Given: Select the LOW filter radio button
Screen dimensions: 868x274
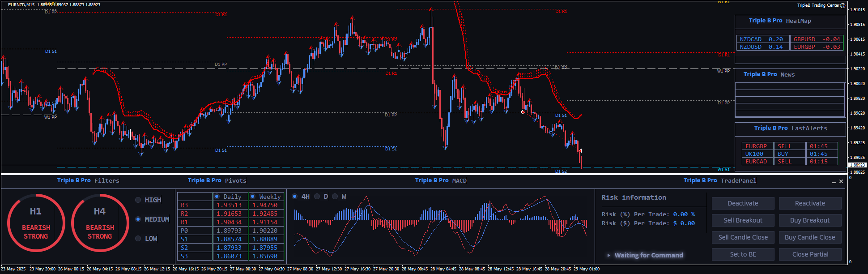Looking at the screenshot, I should tap(138, 239).
